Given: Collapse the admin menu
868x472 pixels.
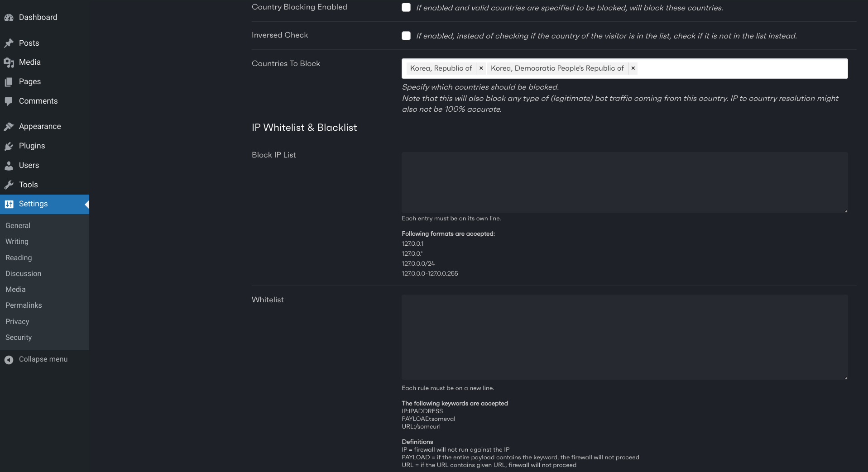Looking at the screenshot, I should 36,359.
